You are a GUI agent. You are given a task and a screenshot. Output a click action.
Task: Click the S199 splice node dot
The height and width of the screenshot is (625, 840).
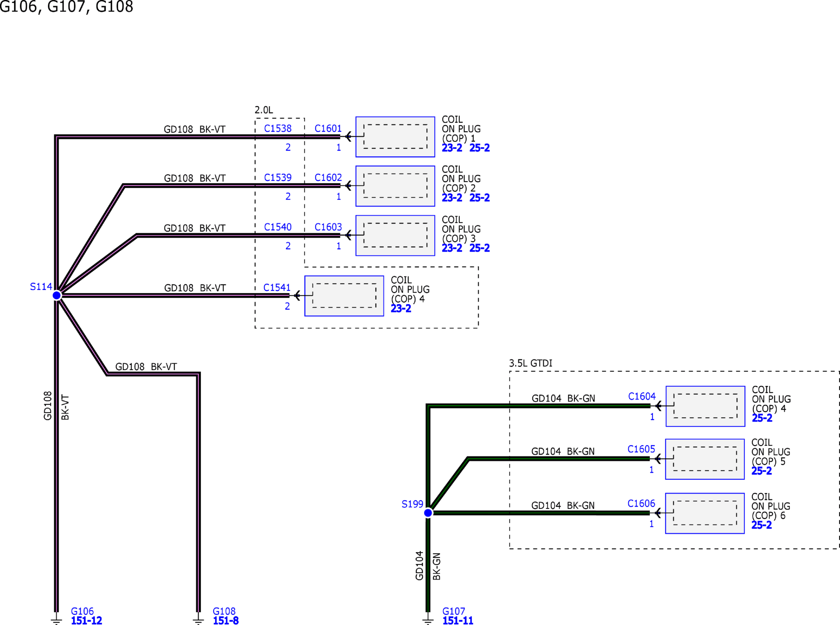(428, 513)
